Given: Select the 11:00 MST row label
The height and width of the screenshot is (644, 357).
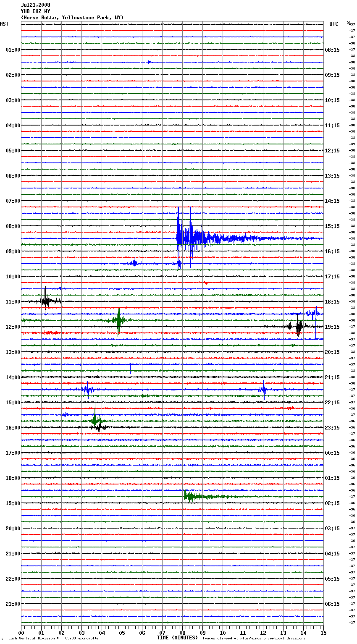Looking at the screenshot, I should pos(13,302).
